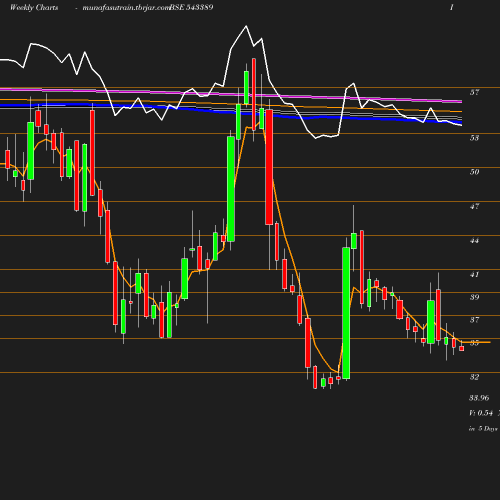Select the 41 price axis label
The height and width of the screenshot is (500, 500).
pos(475,275)
